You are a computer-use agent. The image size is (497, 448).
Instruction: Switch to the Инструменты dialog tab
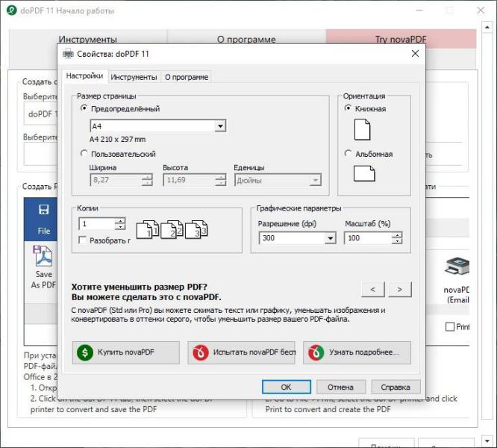tap(134, 77)
